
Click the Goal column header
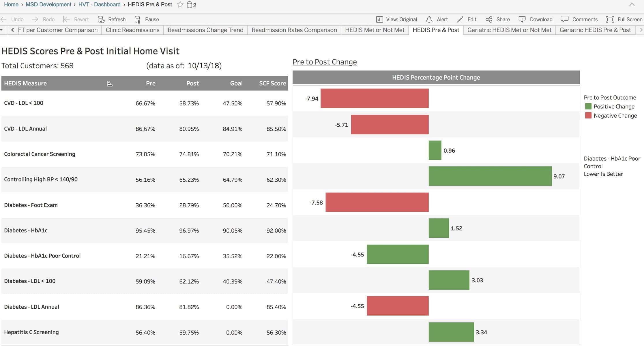click(x=236, y=83)
